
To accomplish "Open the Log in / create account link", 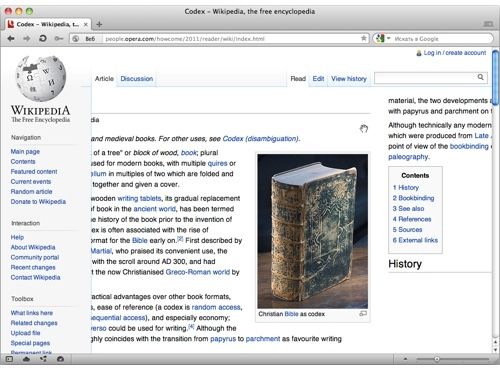I will point(455,53).
